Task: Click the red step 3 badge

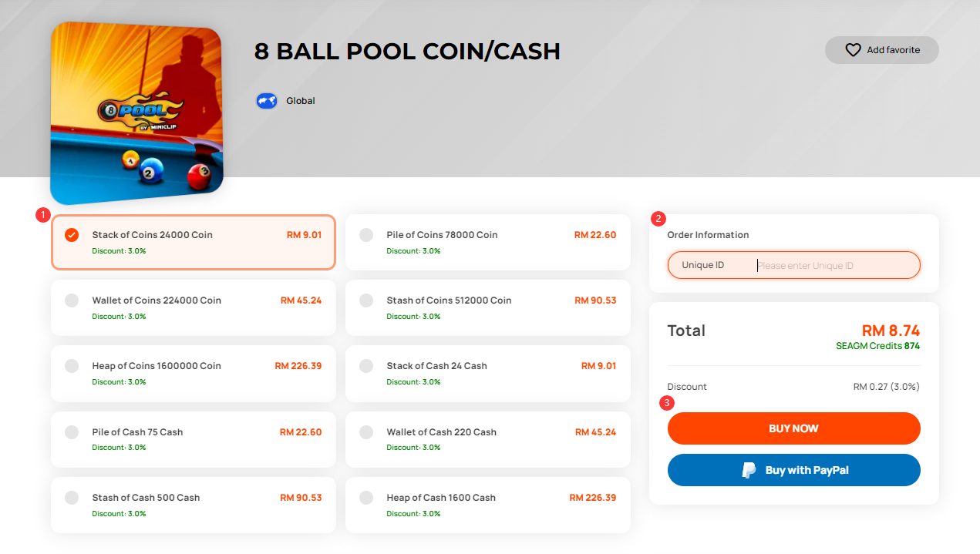Action: point(668,402)
